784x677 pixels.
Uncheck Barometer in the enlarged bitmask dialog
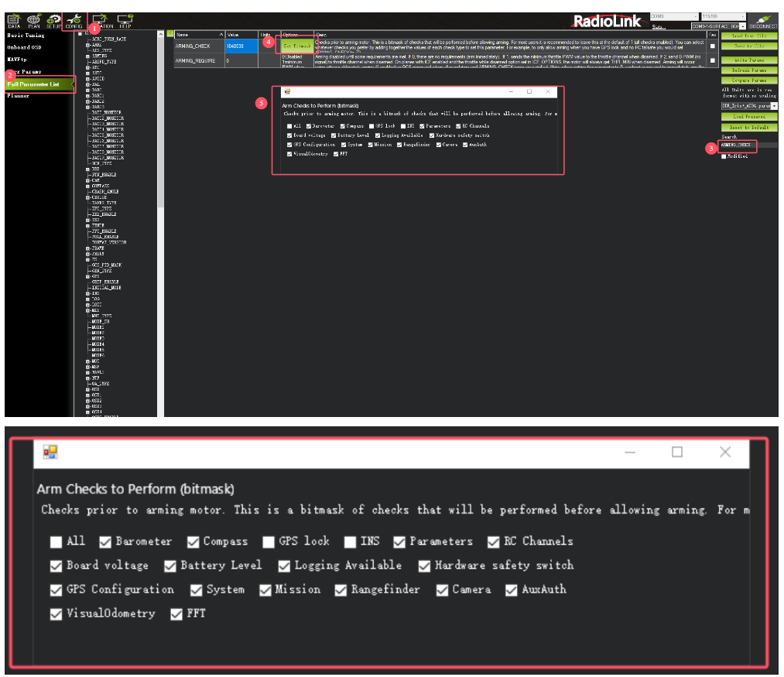(105, 542)
